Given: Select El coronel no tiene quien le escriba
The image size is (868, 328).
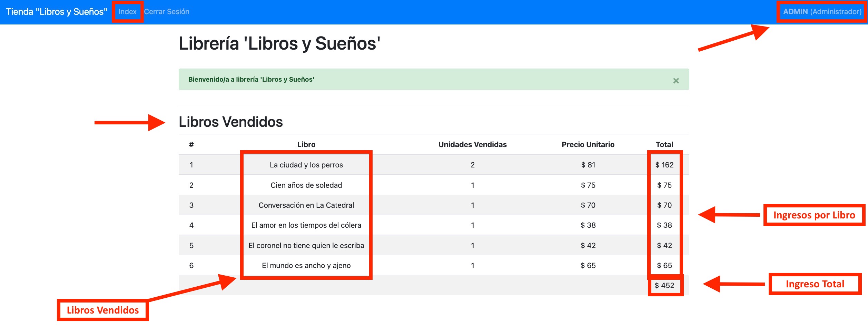Looking at the screenshot, I should click(306, 245).
